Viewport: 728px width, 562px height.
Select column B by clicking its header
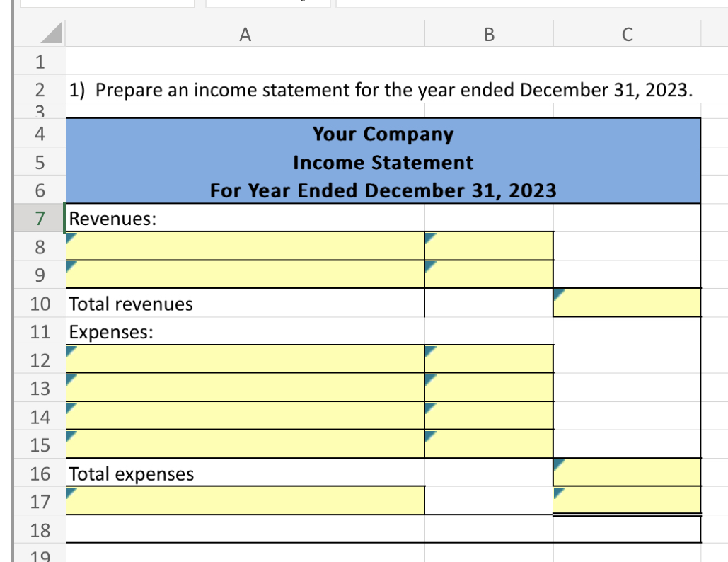[x=488, y=33]
